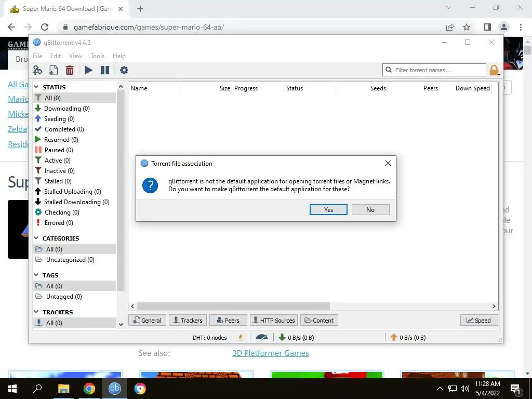
Task: Open the File menu in qBittorrent
Action: tap(37, 56)
